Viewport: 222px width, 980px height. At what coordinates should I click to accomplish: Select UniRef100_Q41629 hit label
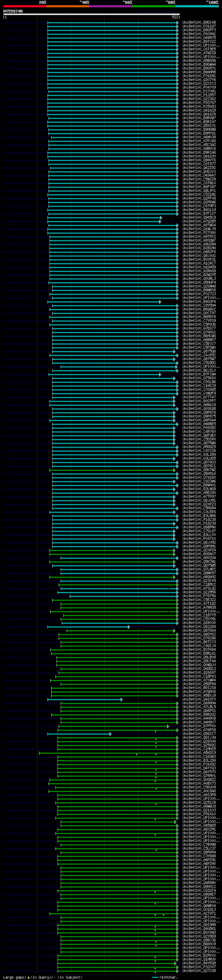tap(199, 110)
